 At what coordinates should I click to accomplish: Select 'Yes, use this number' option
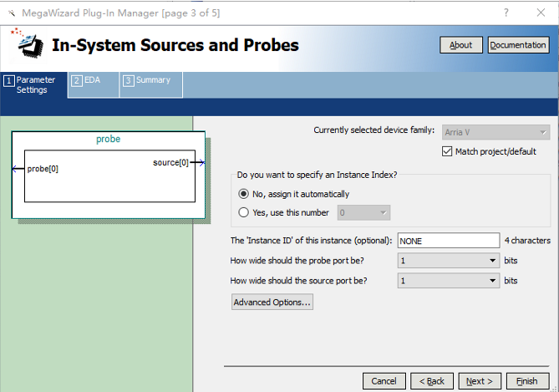pos(243,212)
